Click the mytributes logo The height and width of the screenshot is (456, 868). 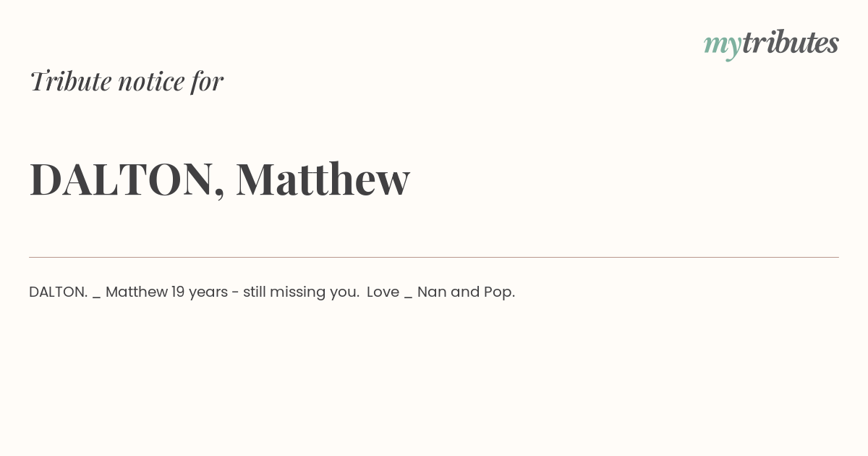(x=771, y=43)
